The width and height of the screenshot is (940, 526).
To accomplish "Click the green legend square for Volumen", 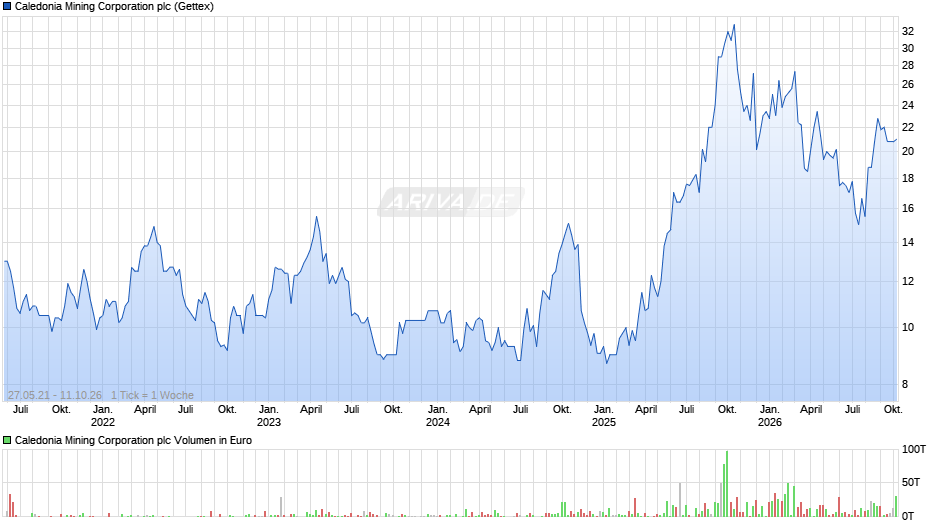I will pos(7,440).
